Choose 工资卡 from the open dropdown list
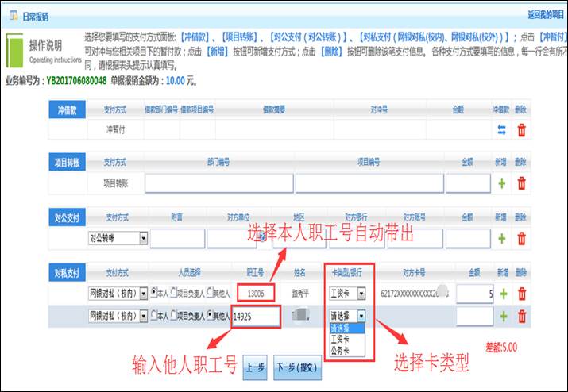Image resolution: width=568 pixels, height=392 pixels. [x=342, y=337]
